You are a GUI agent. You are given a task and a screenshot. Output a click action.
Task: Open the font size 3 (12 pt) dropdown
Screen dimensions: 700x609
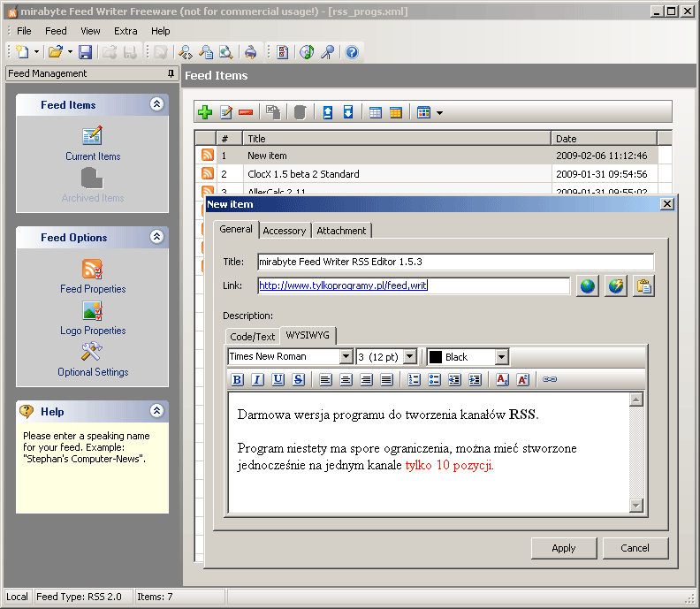[409, 357]
